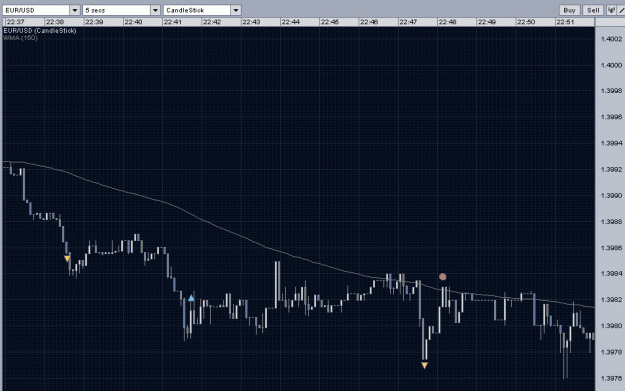Click the 22:46 label on the time axis

(x=369, y=22)
